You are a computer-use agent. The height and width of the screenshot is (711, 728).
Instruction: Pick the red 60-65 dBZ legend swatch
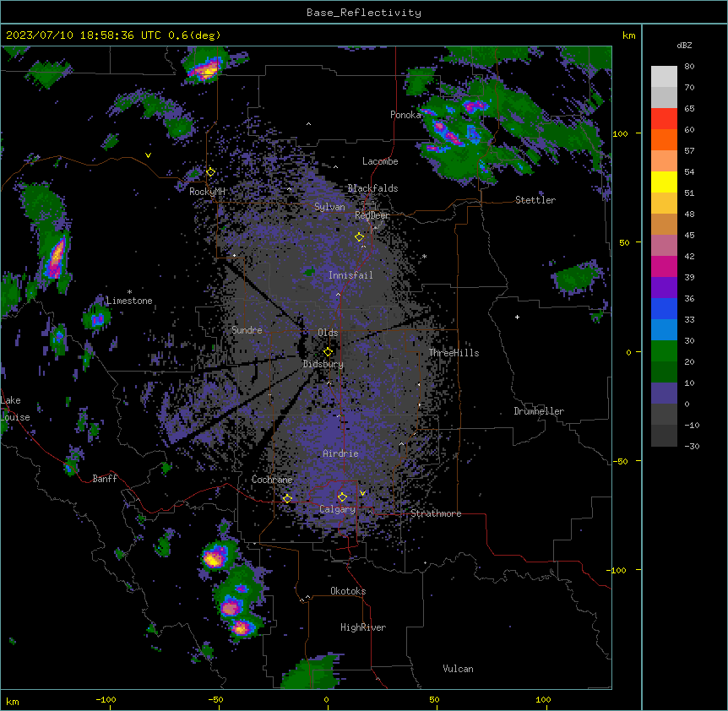coord(664,119)
